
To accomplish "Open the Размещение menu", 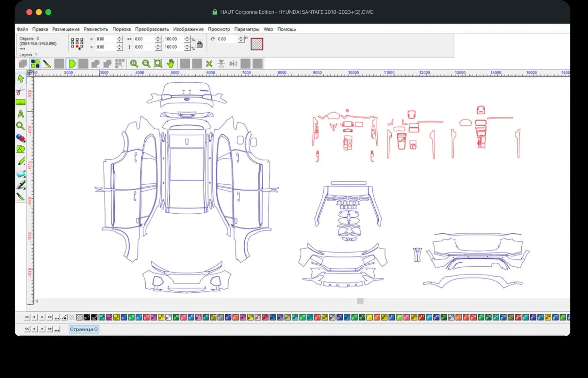I will tap(66, 29).
